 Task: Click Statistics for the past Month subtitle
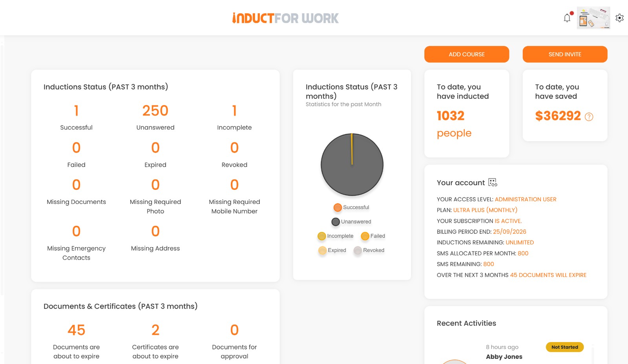[x=343, y=104]
